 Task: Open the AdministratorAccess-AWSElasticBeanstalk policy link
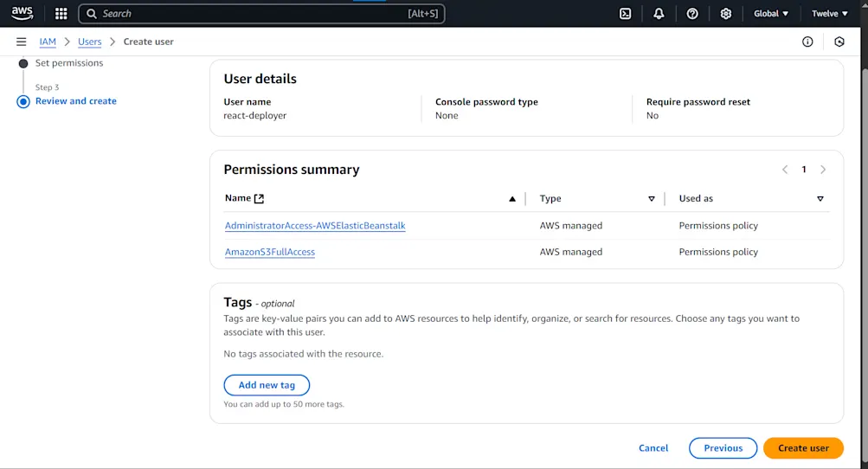tap(315, 226)
